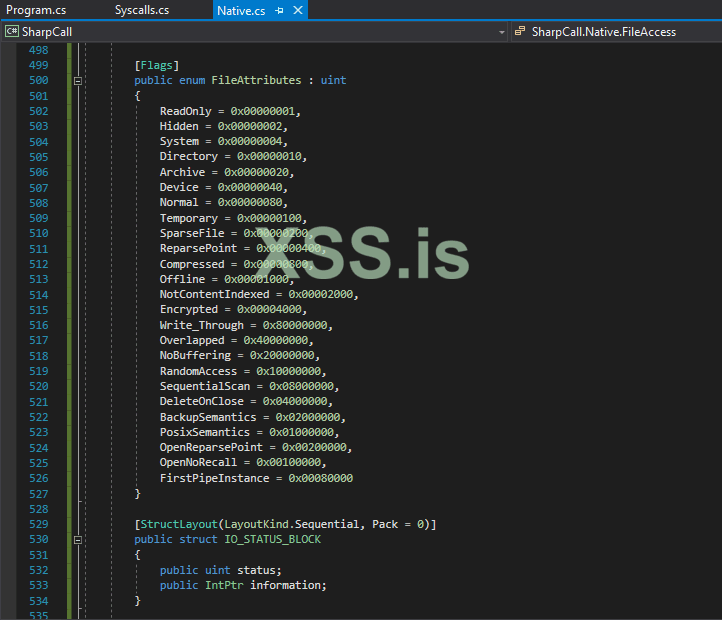Click the StructLayout attribute name
The width and height of the screenshot is (722, 620).
[x=179, y=524]
